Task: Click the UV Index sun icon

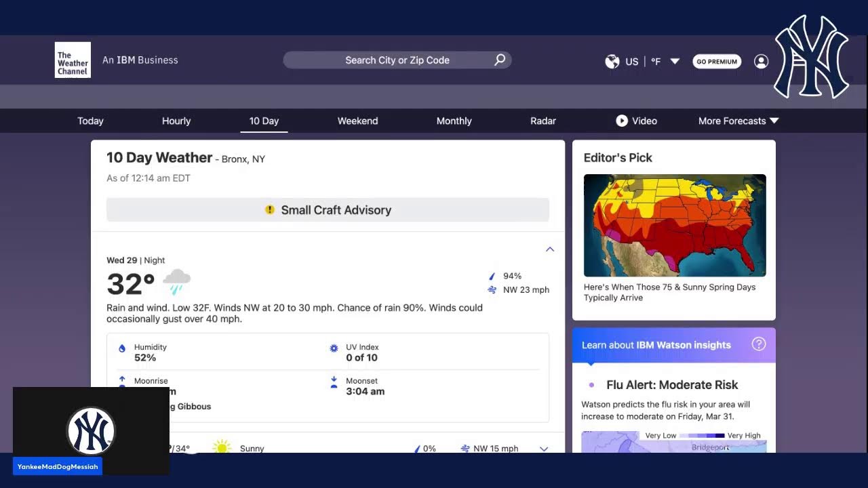Action: point(334,348)
